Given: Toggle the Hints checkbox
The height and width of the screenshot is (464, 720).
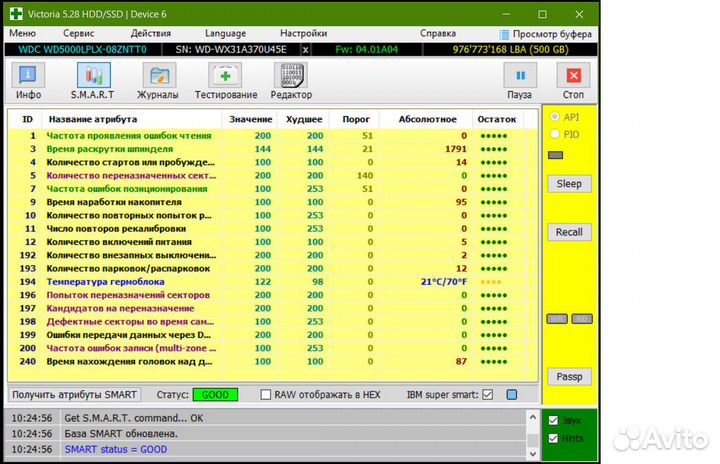Looking at the screenshot, I should (x=553, y=438).
